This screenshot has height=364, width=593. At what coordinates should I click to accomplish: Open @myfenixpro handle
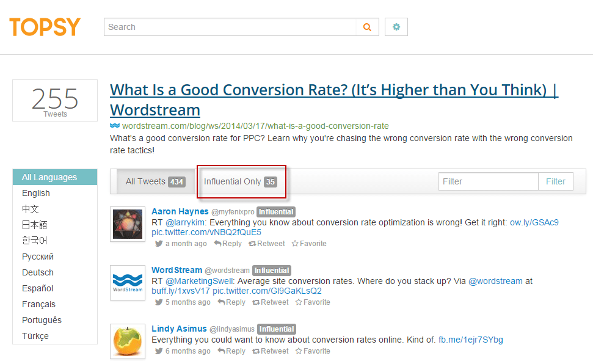(233, 212)
